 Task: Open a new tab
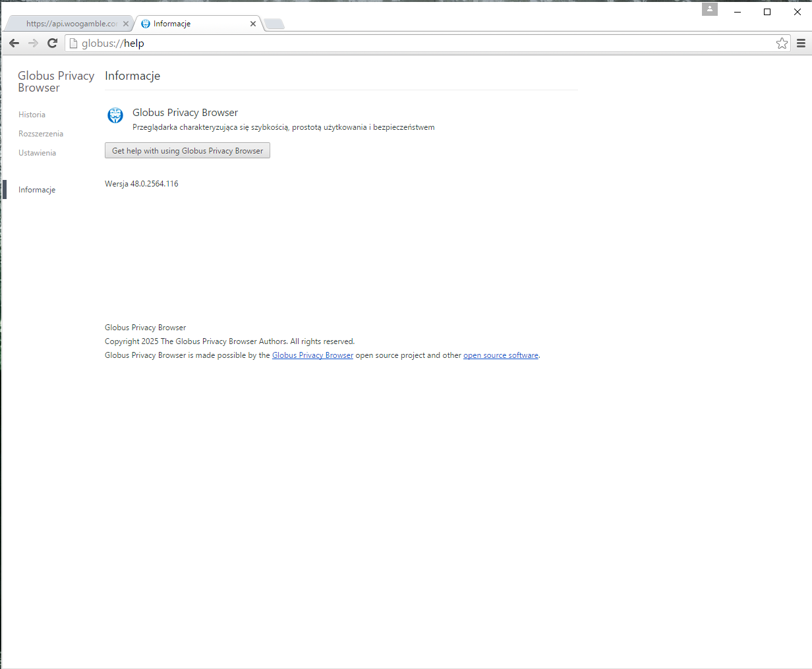[x=274, y=24]
